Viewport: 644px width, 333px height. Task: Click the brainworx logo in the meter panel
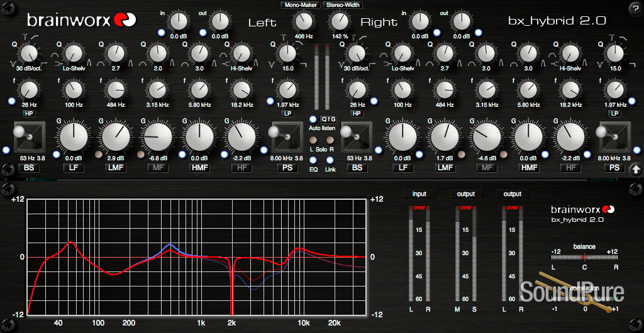[583, 210]
